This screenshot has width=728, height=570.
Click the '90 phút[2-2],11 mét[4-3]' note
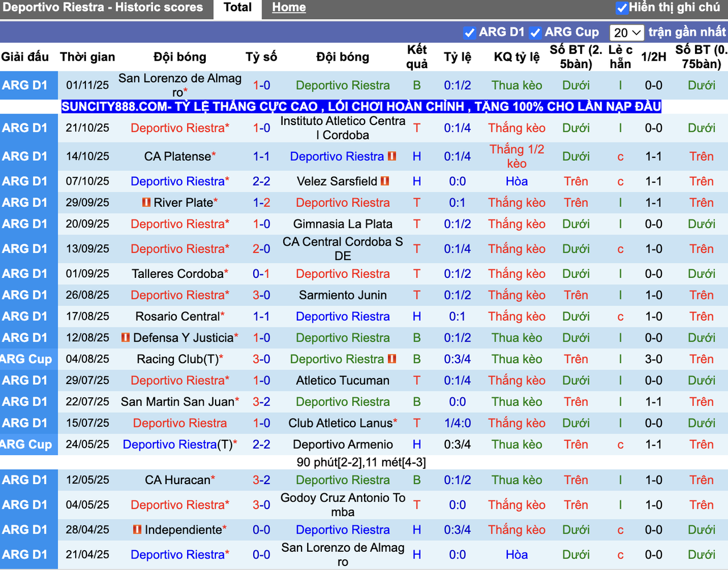(x=361, y=463)
